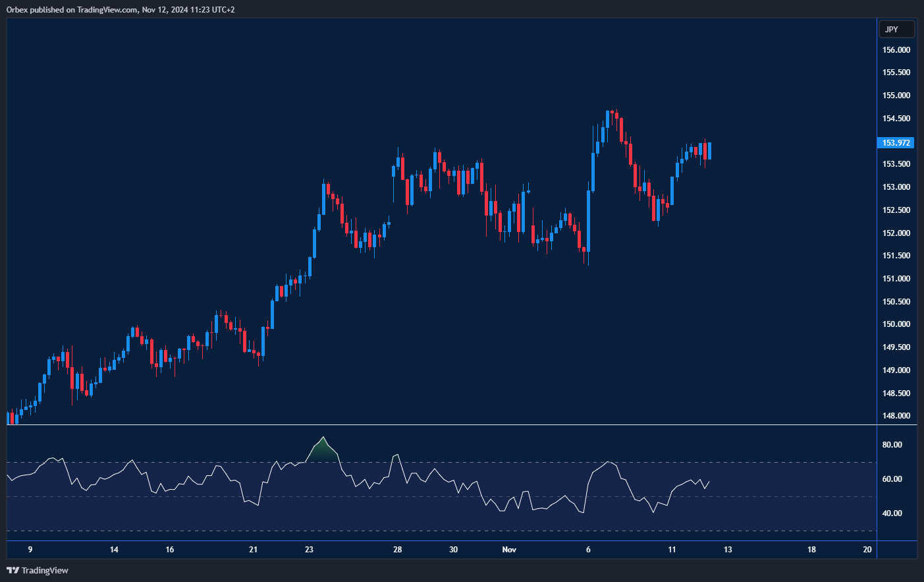
Task: Click the 60.00 RSI scale label
Action: pos(892,479)
